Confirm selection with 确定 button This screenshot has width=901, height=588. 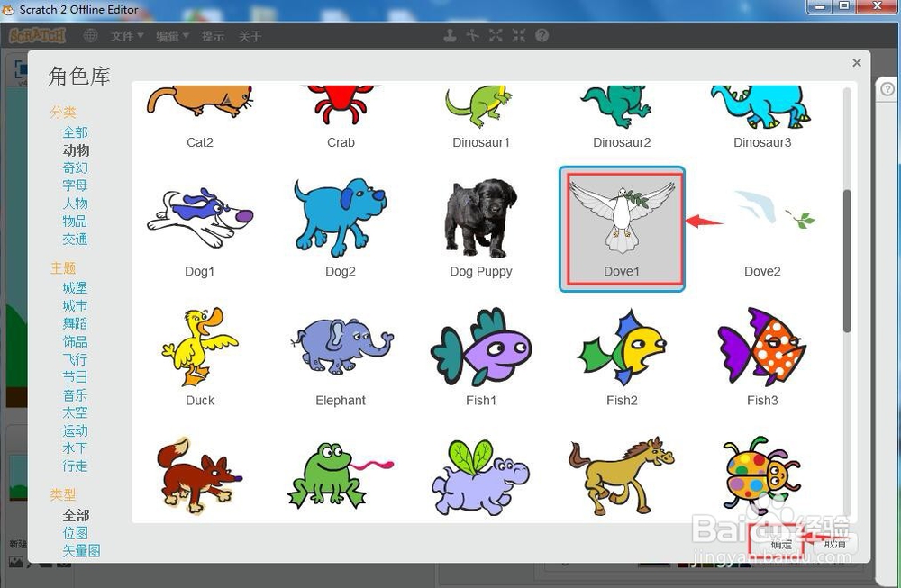tap(781, 545)
